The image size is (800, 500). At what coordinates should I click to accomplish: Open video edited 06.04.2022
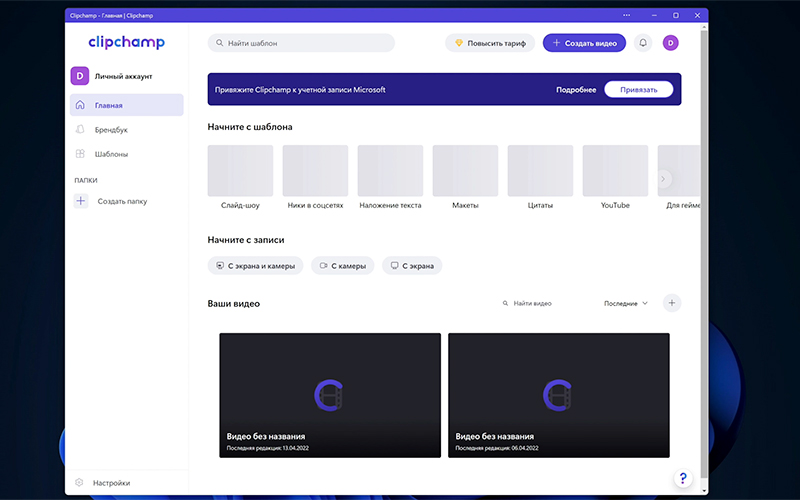[x=559, y=395]
